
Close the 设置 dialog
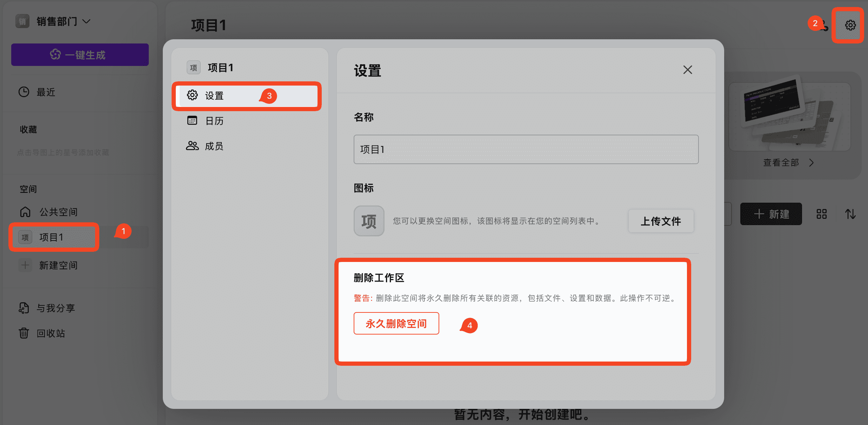tap(687, 70)
